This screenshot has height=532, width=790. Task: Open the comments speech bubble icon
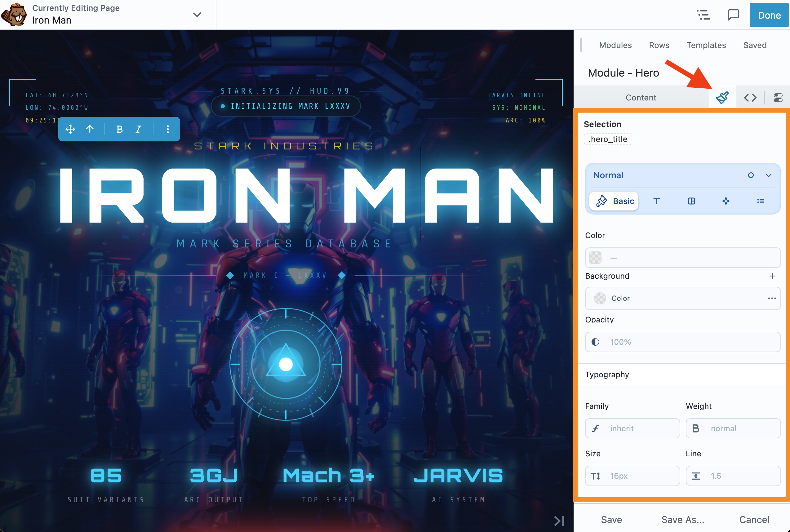click(733, 15)
